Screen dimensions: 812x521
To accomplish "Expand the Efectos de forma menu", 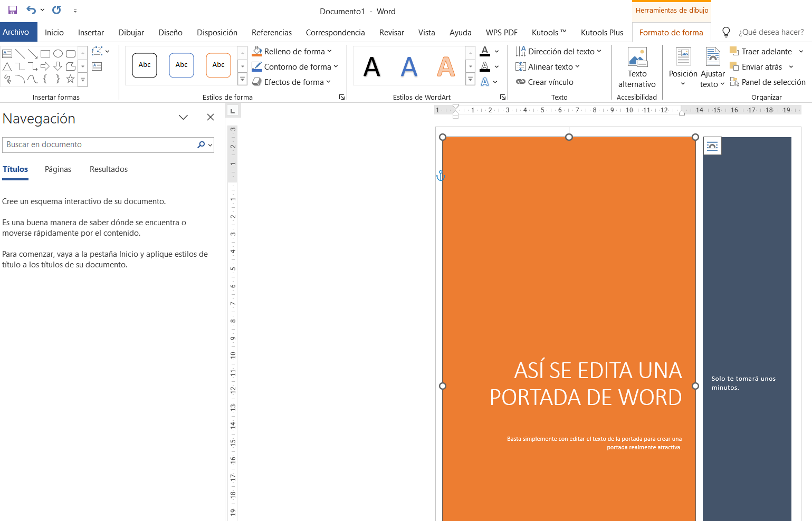I will pyautogui.click(x=328, y=82).
